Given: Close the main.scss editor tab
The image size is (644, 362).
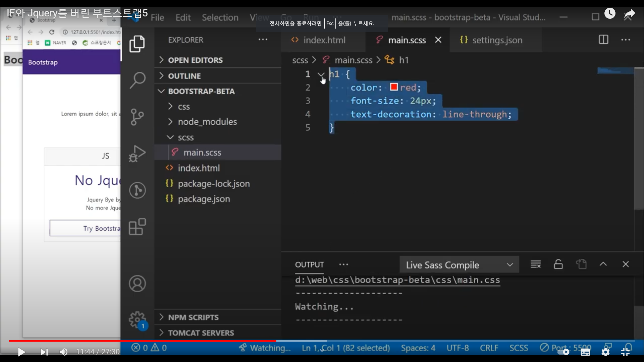Looking at the screenshot, I should click(438, 40).
